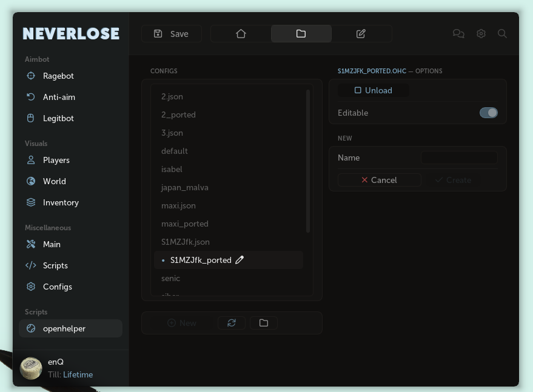533x392 pixels.
Task: Select the 2.json config
Action: point(229,96)
